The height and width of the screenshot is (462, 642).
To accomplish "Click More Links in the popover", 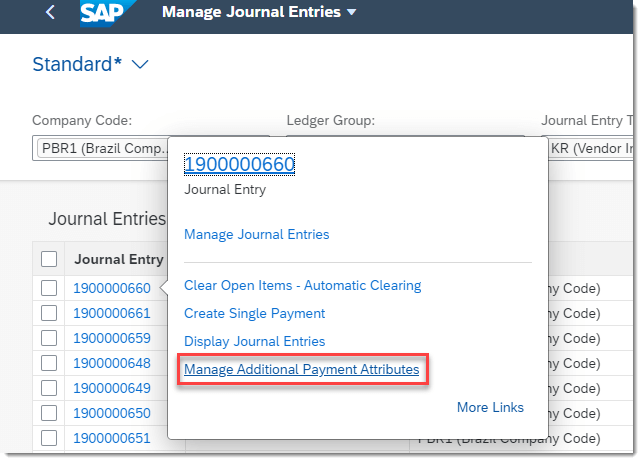I will 490,407.
